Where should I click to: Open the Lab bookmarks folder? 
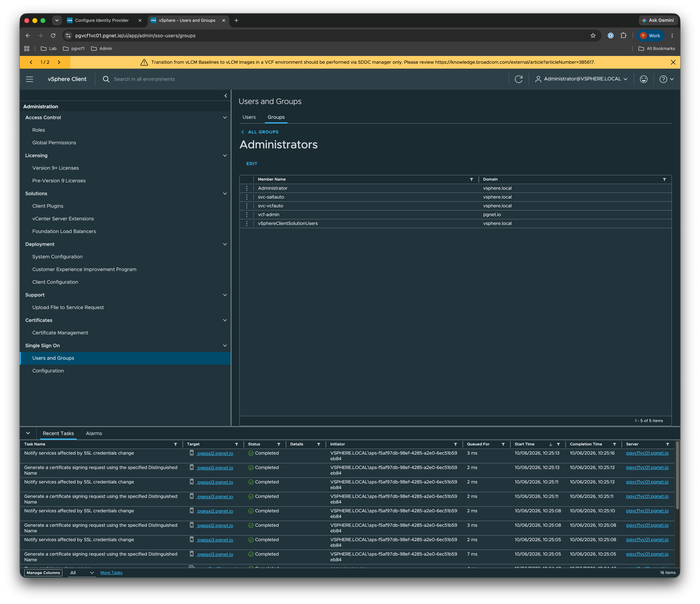point(49,49)
